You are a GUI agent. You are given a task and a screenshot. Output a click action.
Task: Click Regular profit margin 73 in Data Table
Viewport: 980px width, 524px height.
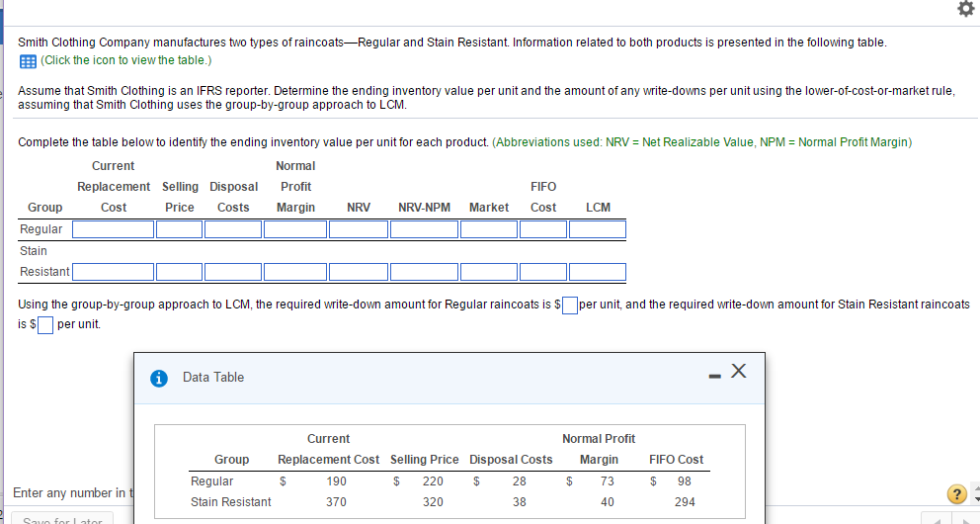[x=607, y=481]
